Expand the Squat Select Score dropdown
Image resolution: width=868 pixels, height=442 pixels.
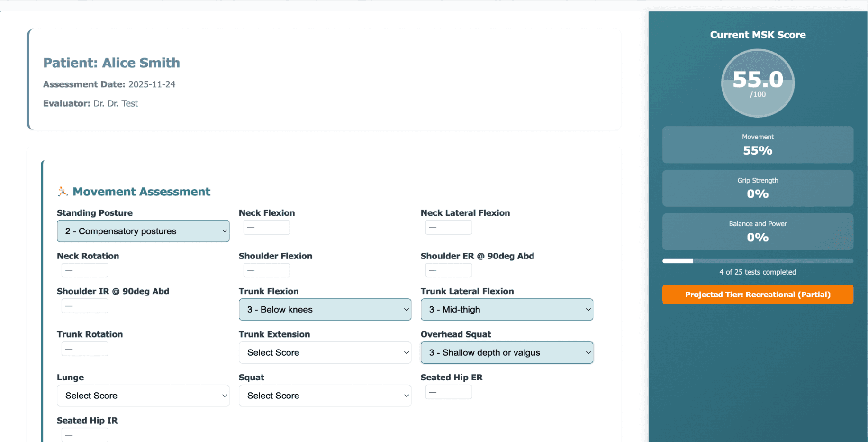pos(325,396)
